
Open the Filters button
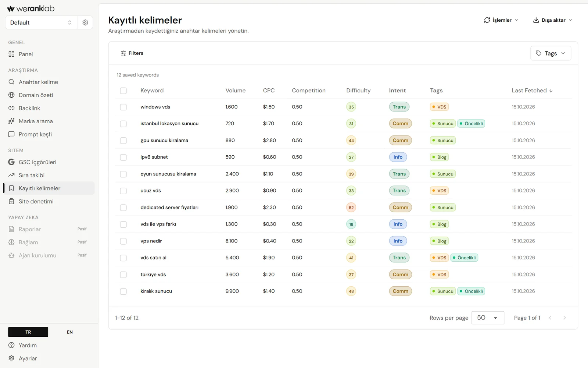coord(132,53)
